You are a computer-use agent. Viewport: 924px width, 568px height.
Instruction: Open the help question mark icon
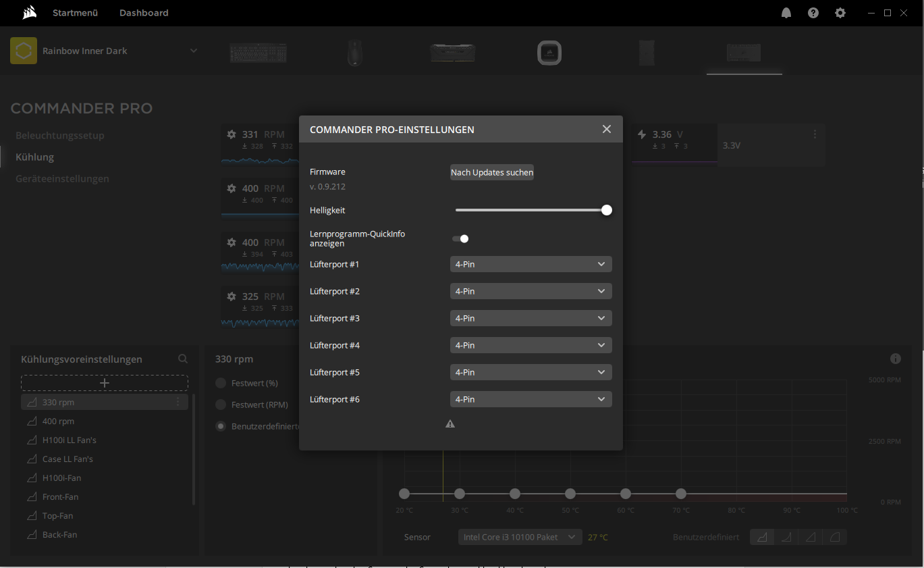813,13
